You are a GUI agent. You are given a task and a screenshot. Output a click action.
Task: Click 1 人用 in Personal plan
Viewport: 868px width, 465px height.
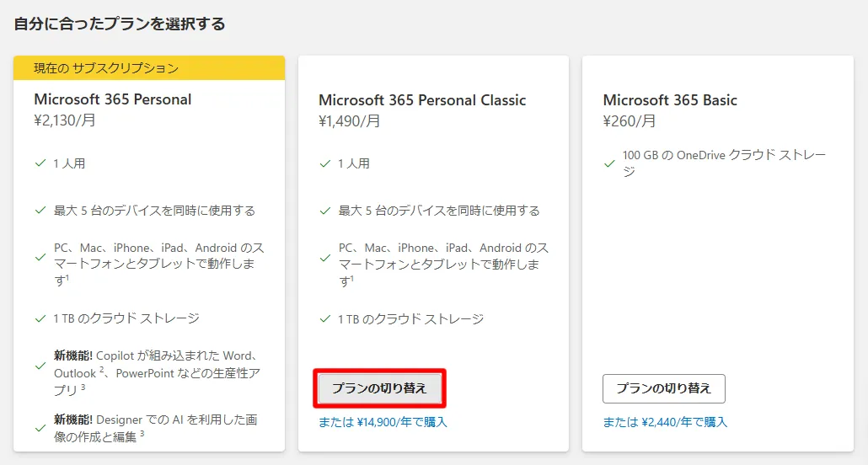69,163
